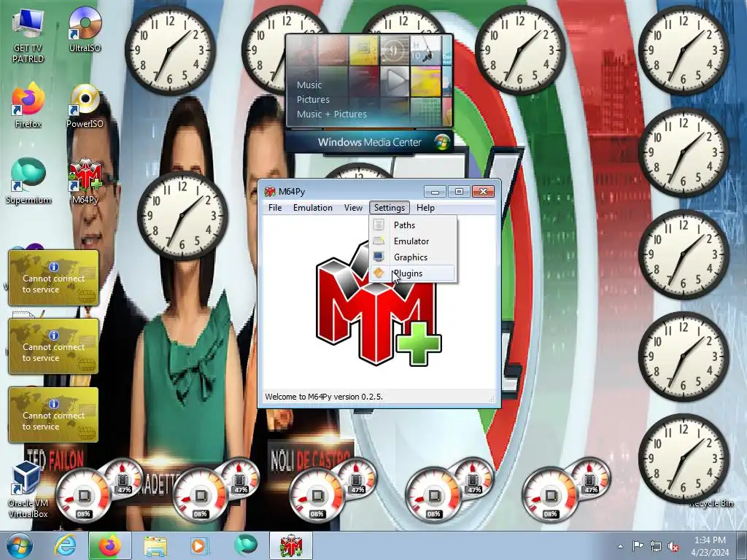Click the network tray icon

656,546
